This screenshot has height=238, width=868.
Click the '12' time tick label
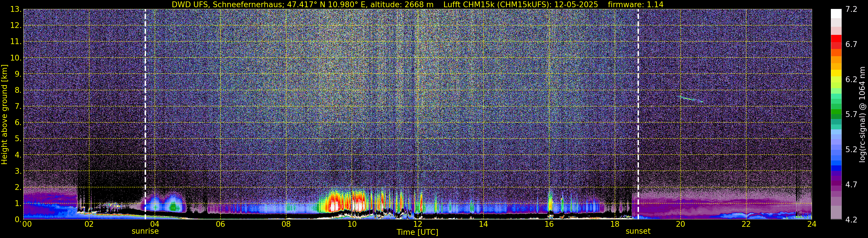tap(417, 224)
